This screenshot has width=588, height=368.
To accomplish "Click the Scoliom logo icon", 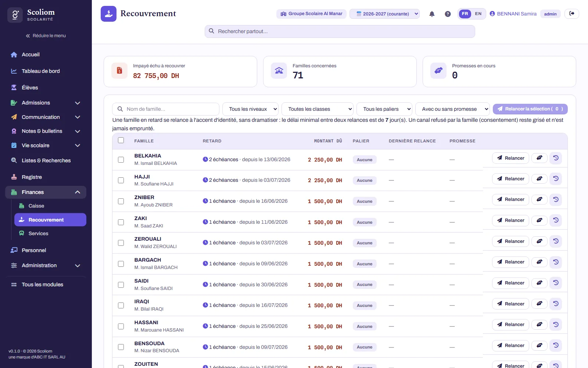I will [x=15, y=15].
